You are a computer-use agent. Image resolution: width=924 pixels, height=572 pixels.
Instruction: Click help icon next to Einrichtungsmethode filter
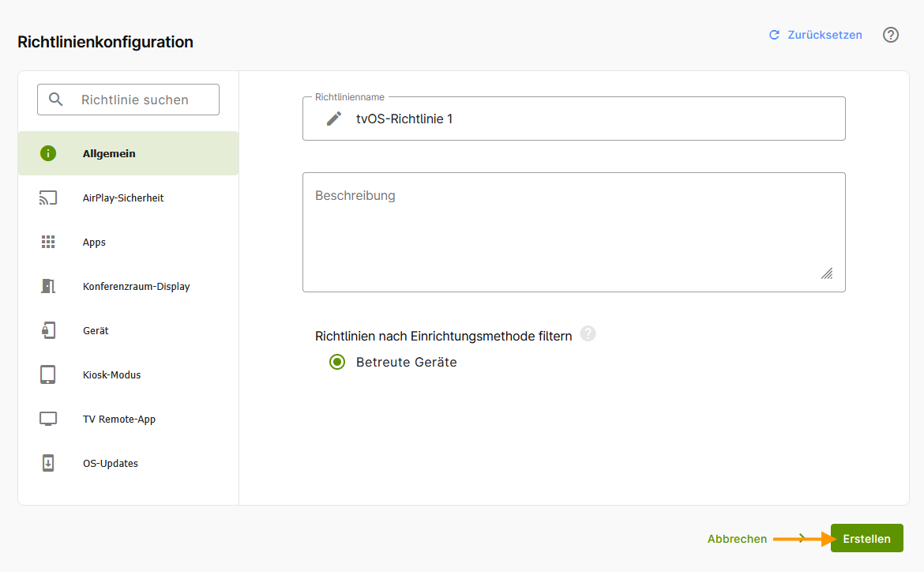[x=588, y=333]
